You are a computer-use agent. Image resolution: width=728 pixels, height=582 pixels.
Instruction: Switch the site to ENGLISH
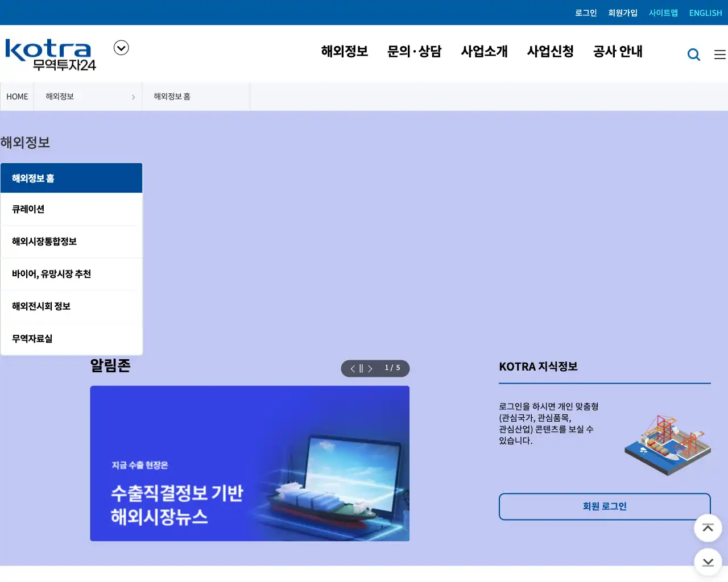click(705, 13)
